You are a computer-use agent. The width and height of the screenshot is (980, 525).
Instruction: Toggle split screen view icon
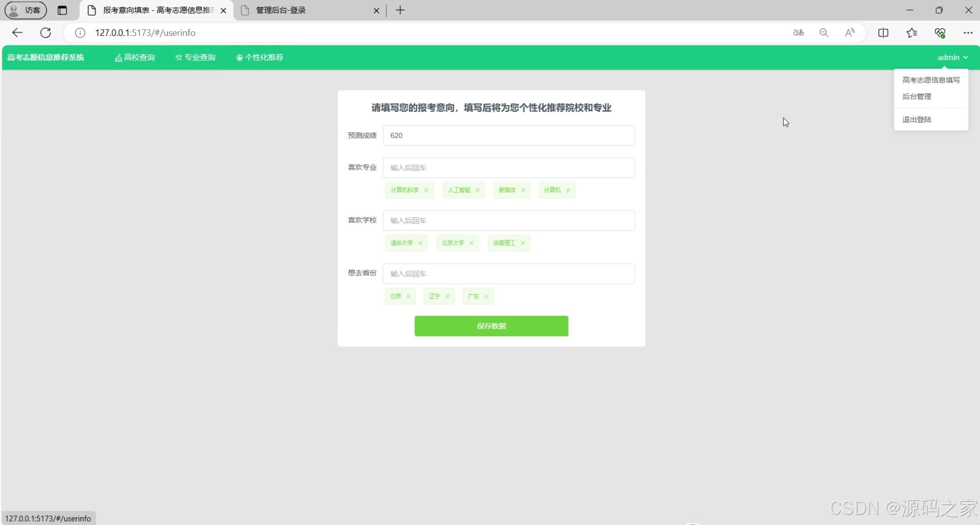tap(883, 33)
